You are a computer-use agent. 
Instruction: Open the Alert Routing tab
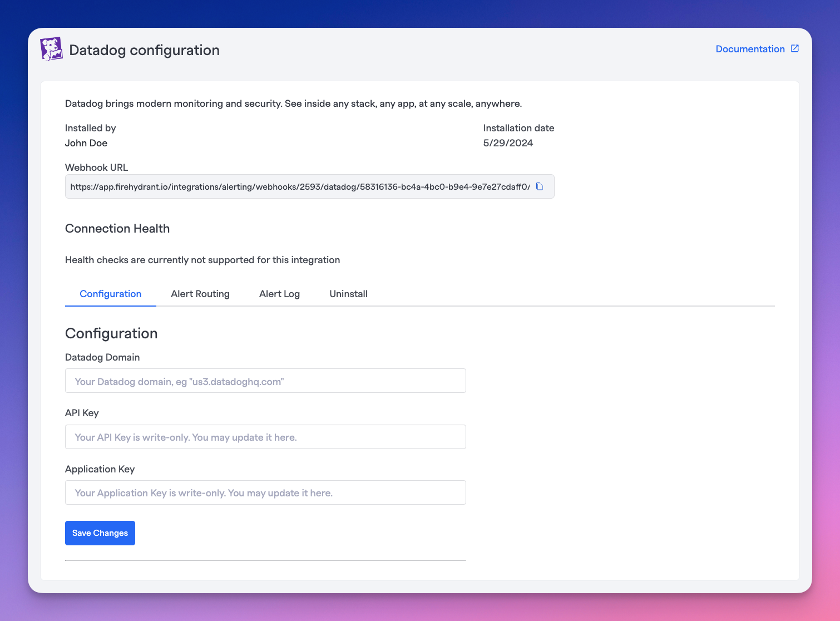[200, 294]
